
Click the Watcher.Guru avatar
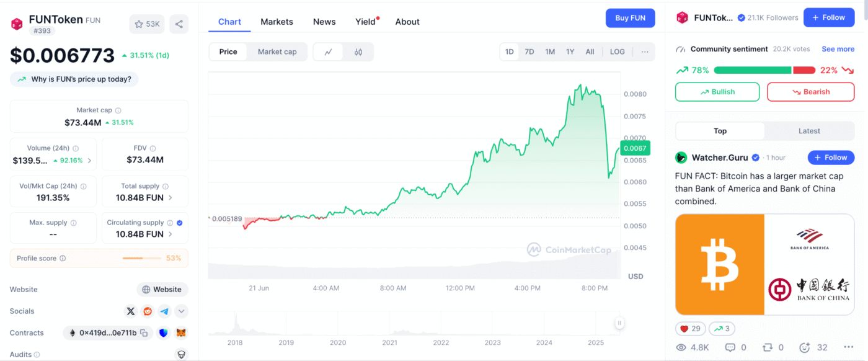(x=681, y=158)
